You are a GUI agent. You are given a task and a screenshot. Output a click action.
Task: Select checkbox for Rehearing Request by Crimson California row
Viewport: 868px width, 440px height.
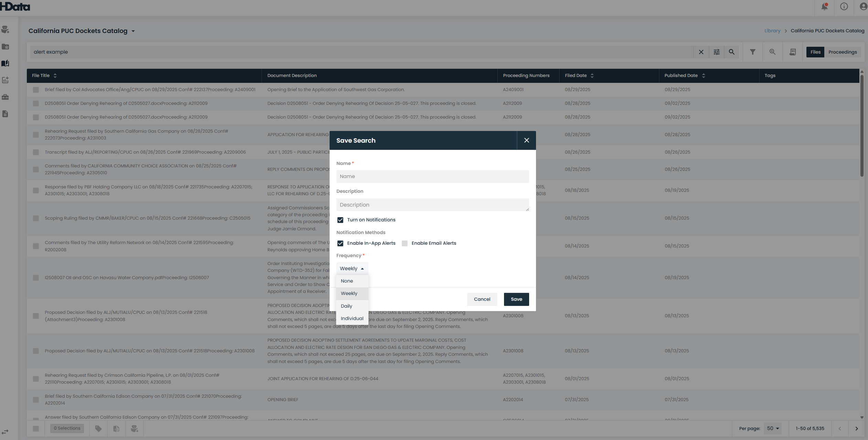[36, 379]
